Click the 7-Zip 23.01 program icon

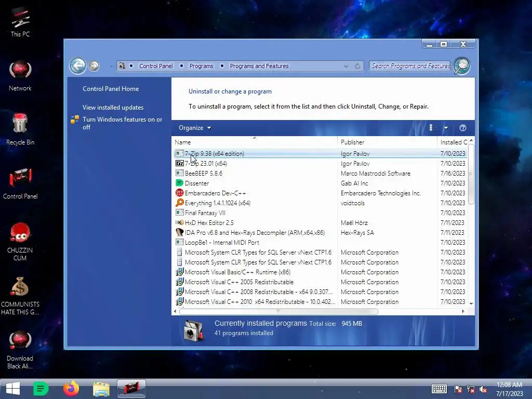coord(179,163)
